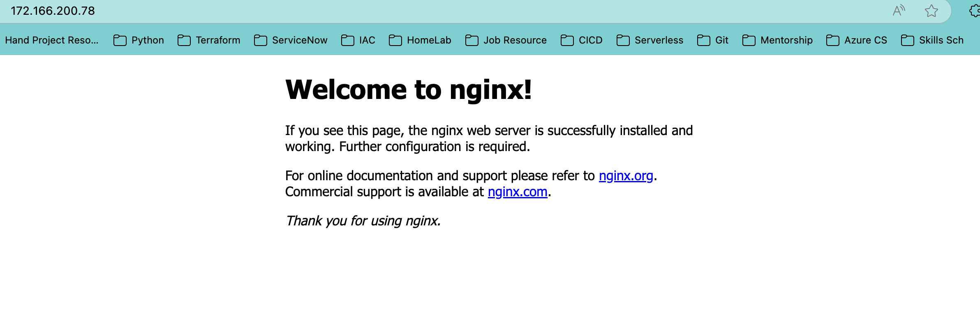Open the Job Resource bookmarks folder
The image size is (980, 335).
(x=506, y=40)
